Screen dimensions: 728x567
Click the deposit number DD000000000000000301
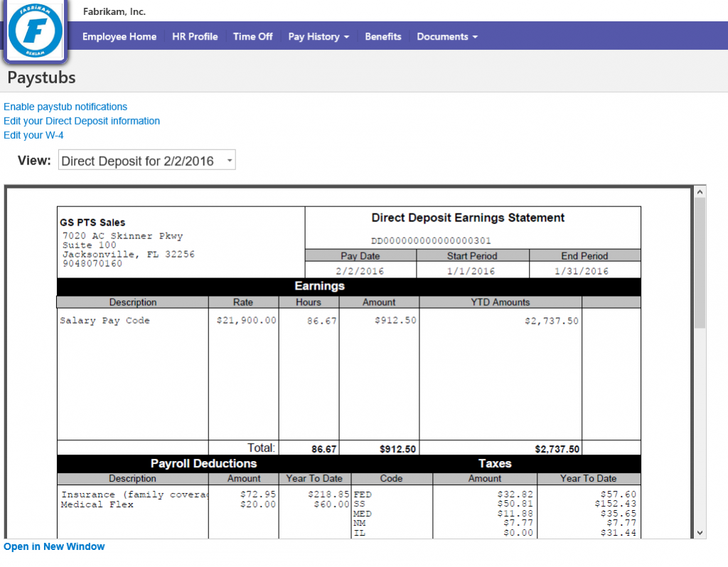pyautogui.click(x=431, y=240)
